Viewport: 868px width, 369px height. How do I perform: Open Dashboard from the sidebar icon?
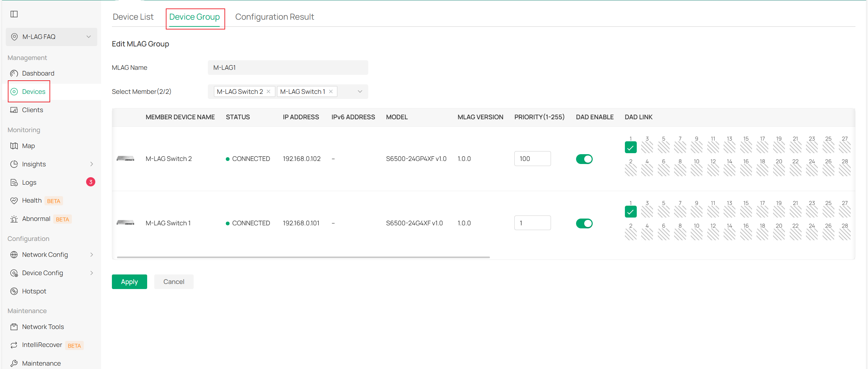coord(14,74)
